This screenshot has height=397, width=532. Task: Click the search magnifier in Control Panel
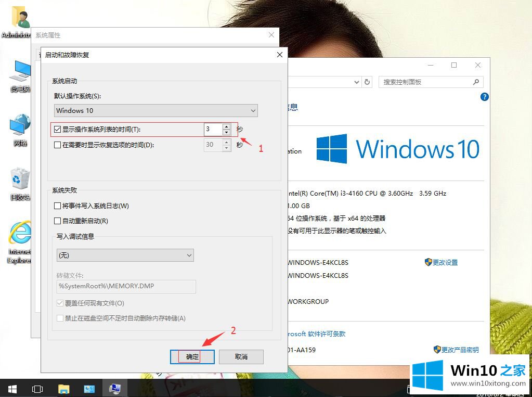(476, 82)
